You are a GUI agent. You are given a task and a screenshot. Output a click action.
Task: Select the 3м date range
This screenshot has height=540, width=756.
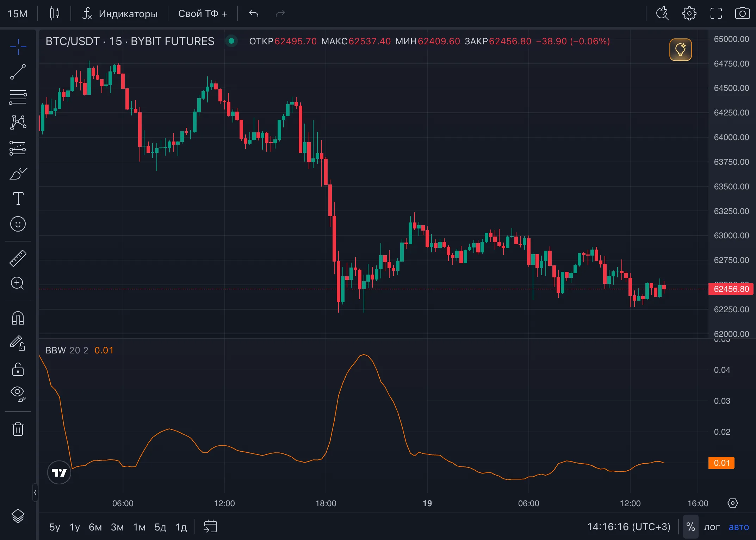pyautogui.click(x=117, y=527)
